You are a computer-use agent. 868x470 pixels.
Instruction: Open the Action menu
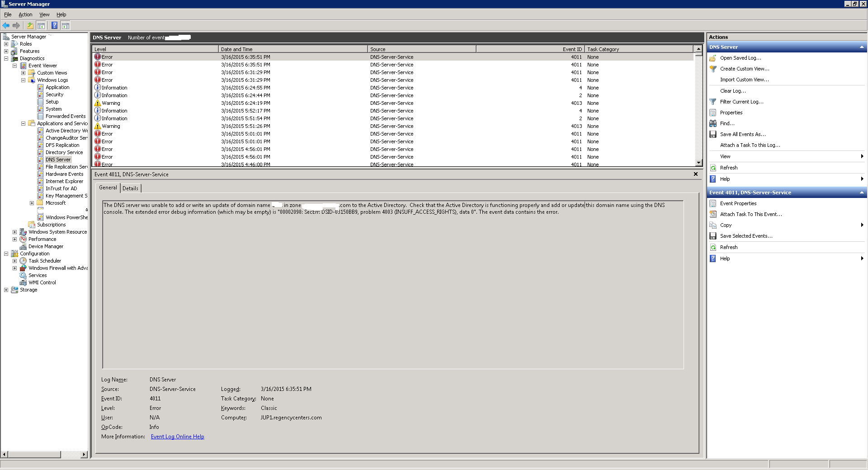pyautogui.click(x=25, y=14)
